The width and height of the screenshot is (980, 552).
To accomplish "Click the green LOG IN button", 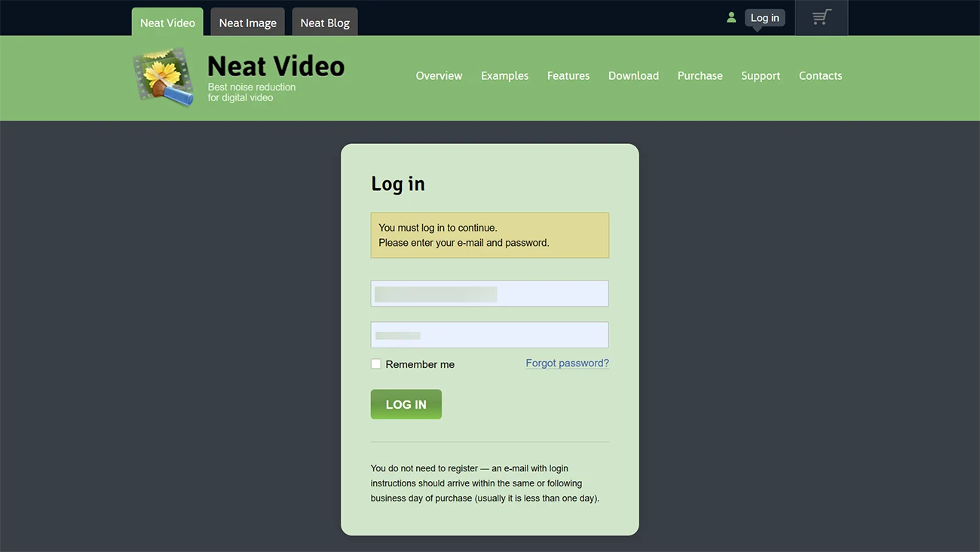I will tap(406, 404).
